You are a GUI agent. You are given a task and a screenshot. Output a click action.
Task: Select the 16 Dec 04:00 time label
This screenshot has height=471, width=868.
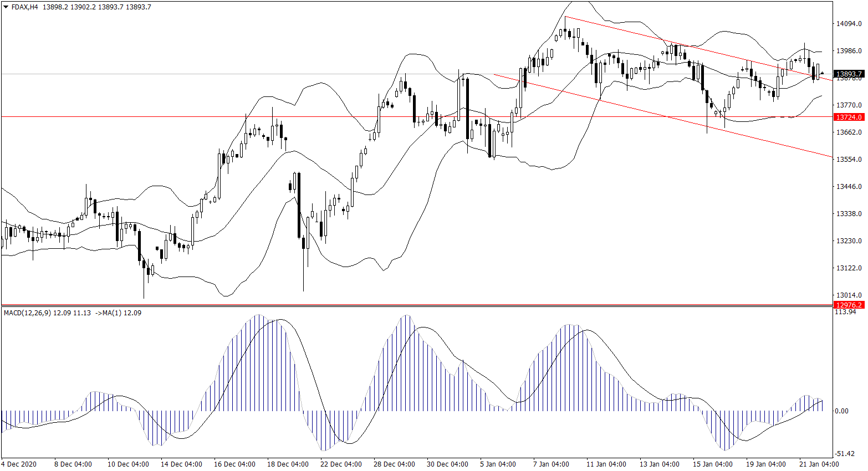point(234,464)
